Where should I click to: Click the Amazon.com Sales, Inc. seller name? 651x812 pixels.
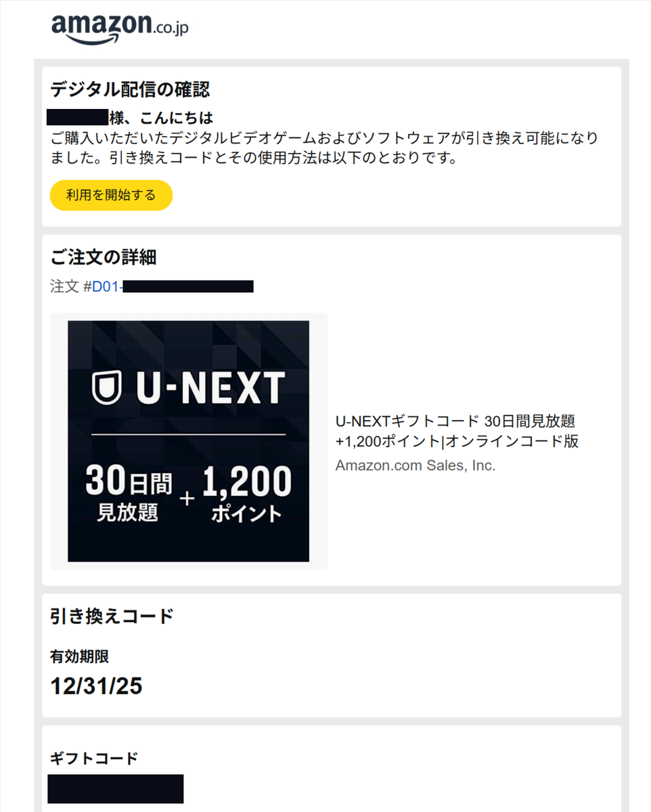415,466
